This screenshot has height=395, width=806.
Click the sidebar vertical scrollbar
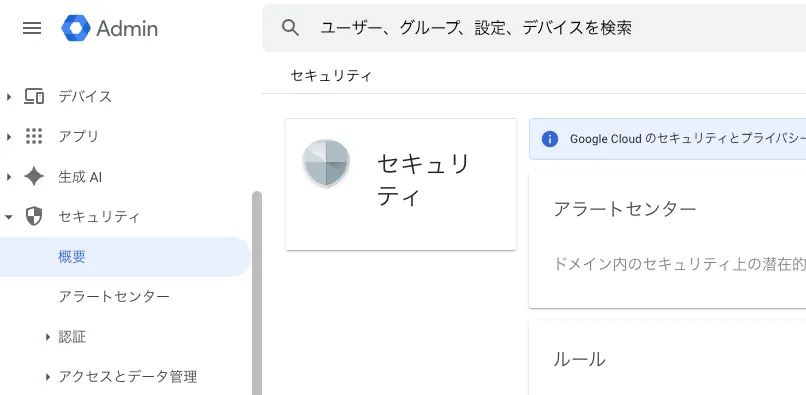coord(257,293)
